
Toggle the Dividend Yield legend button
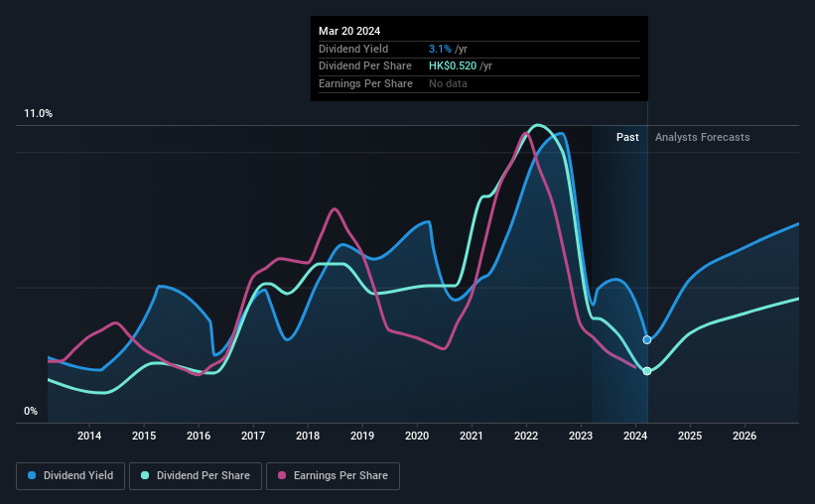pyautogui.click(x=70, y=476)
